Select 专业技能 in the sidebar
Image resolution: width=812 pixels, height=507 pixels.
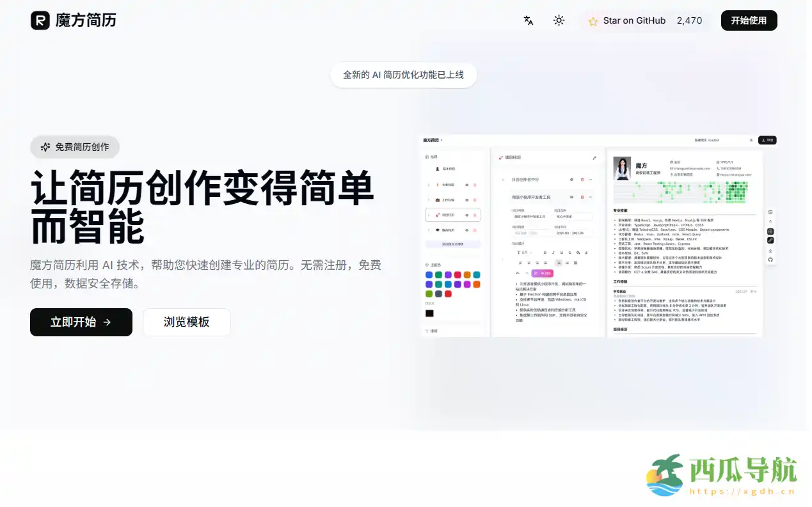point(450,185)
